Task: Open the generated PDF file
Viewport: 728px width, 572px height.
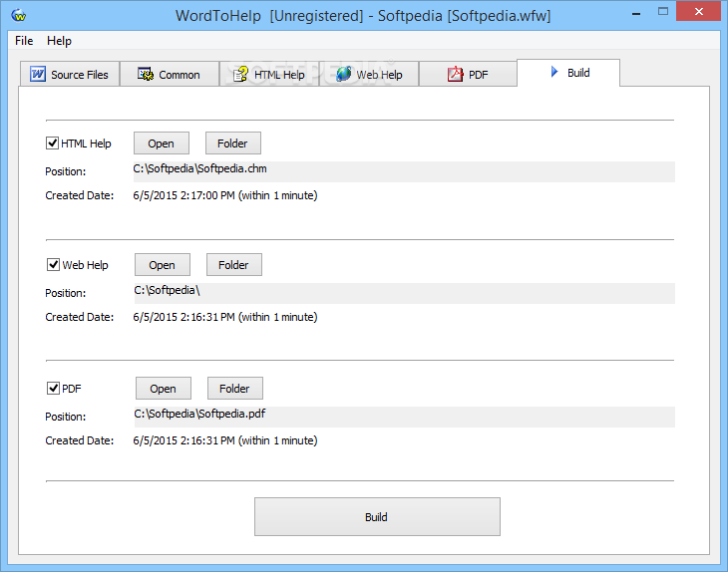Action: (x=163, y=389)
